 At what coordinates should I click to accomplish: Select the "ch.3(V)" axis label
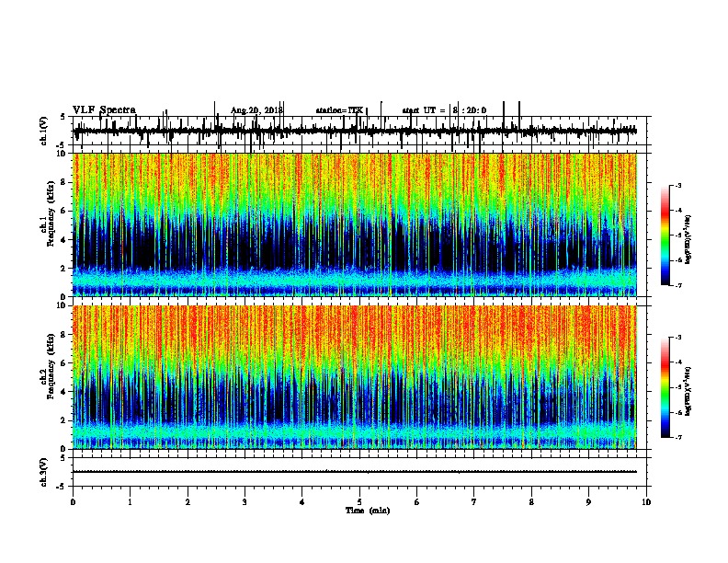coord(44,472)
